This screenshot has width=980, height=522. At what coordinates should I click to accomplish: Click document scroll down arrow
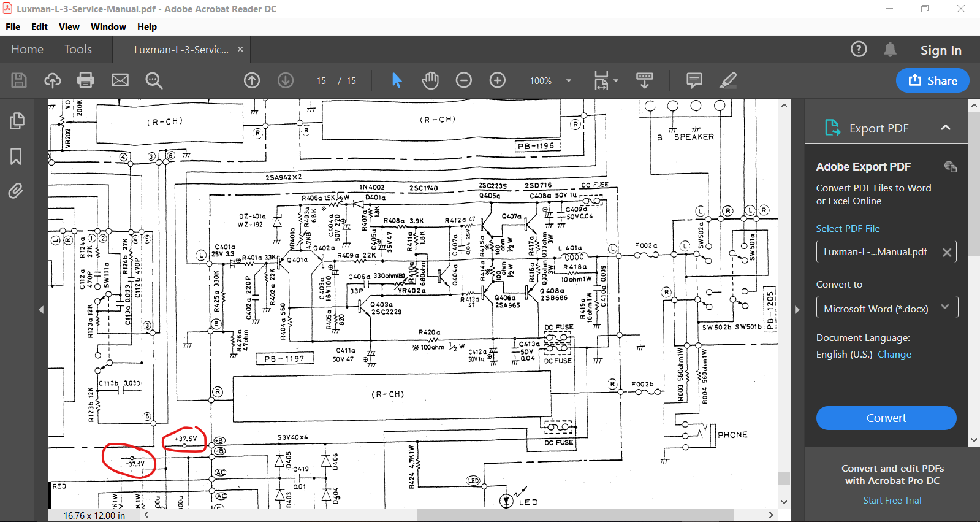tap(784, 502)
